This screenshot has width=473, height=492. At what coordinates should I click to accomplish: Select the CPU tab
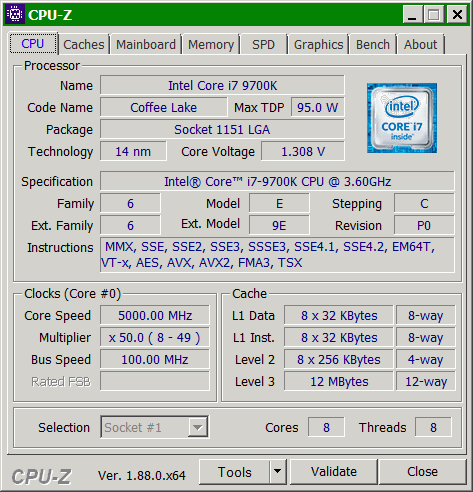[33, 44]
